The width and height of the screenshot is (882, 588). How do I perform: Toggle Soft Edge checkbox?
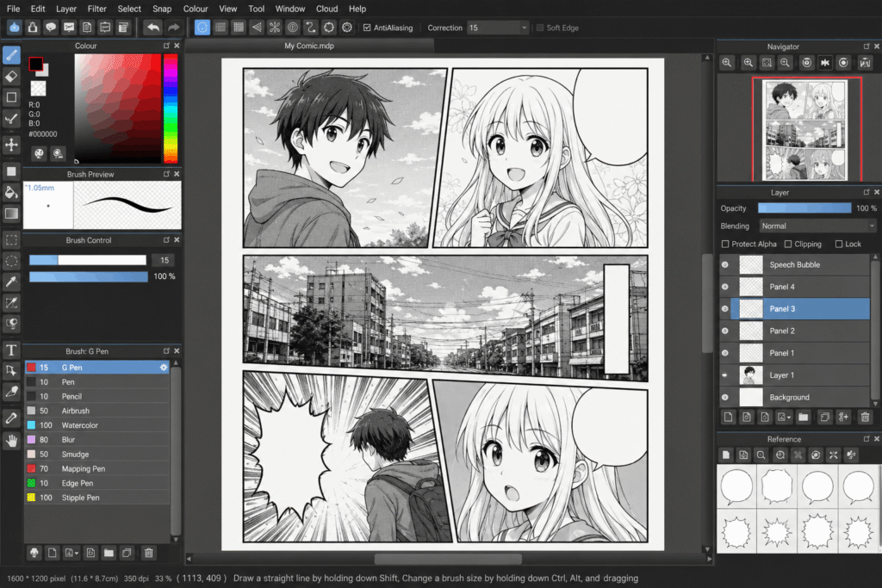tap(540, 28)
